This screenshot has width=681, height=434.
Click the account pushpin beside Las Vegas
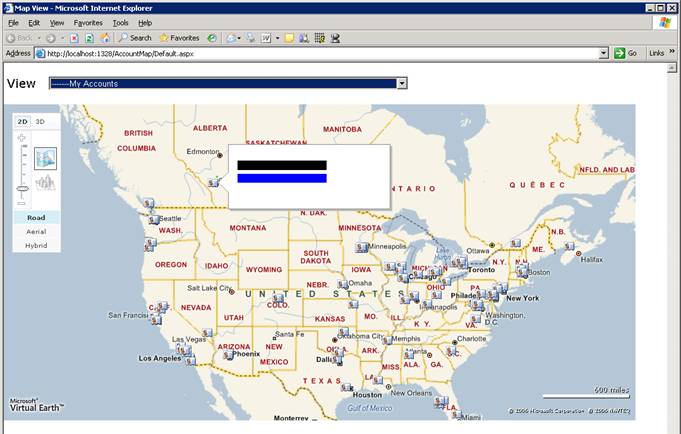207,332
